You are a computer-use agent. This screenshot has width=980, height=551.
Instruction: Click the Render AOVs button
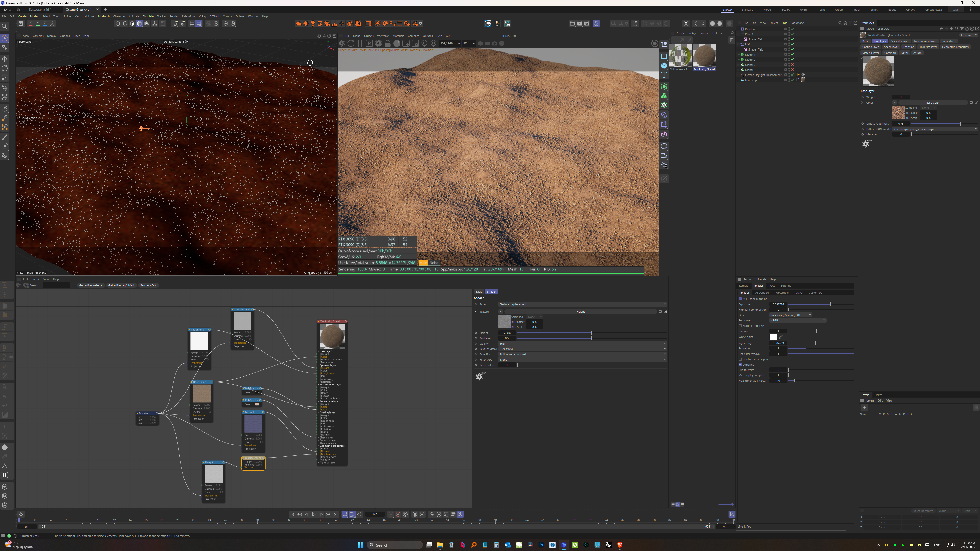148,286
